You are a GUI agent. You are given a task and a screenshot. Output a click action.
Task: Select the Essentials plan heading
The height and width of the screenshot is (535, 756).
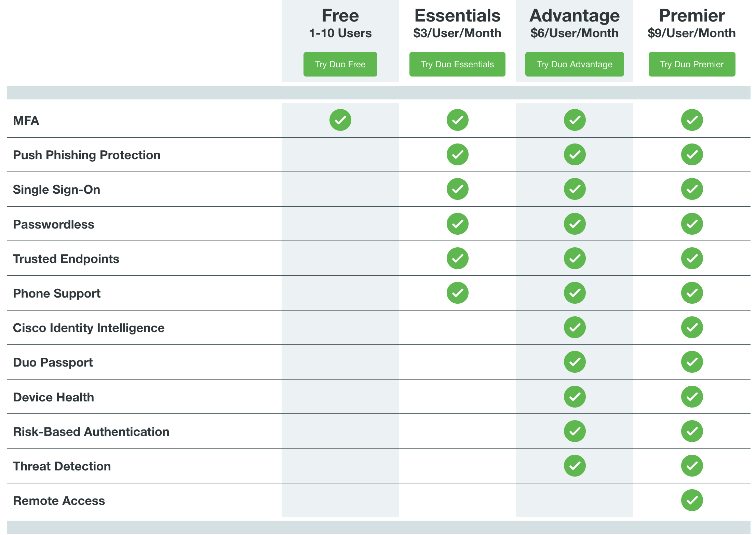[x=457, y=16]
